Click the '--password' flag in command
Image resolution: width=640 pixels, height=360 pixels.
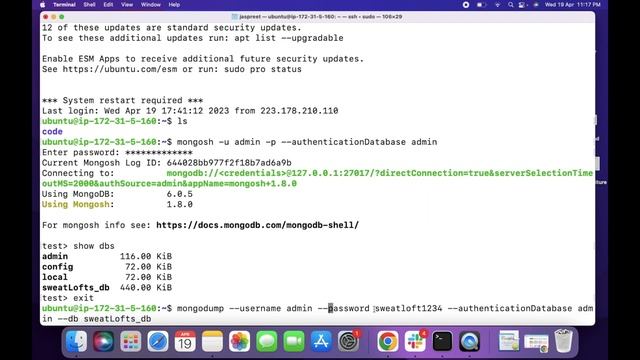[x=344, y=308]
